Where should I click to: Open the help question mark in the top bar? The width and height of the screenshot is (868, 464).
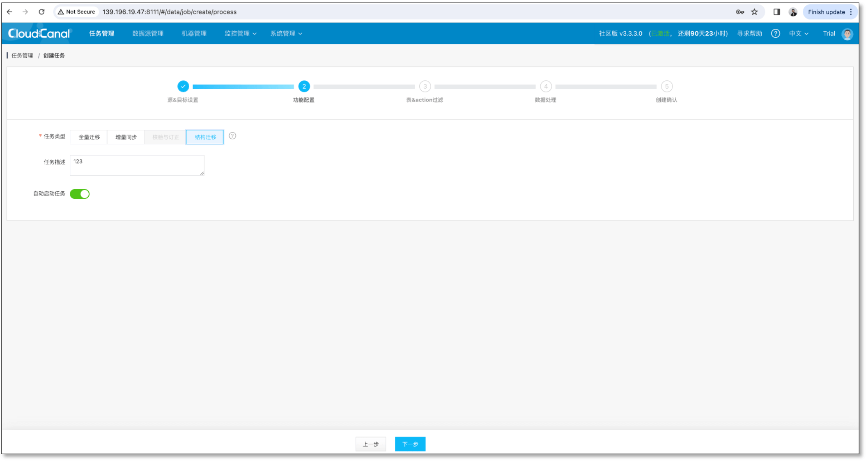point(775,33)
